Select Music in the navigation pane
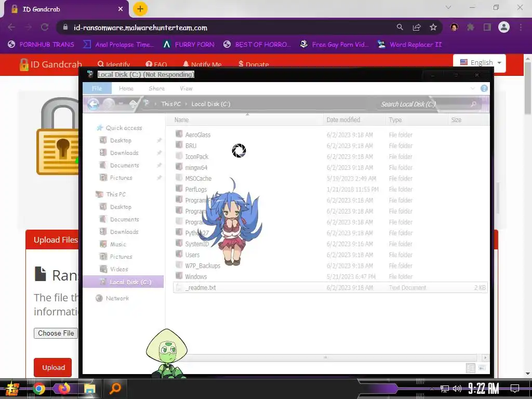This screenshot has width=532, height=399. click(x=118, y=244)
